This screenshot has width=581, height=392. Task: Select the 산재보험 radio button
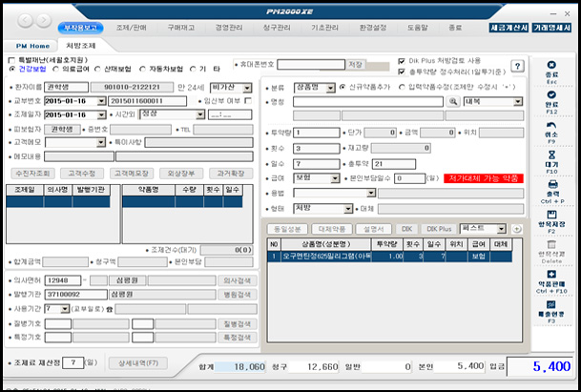pos(98,69)
